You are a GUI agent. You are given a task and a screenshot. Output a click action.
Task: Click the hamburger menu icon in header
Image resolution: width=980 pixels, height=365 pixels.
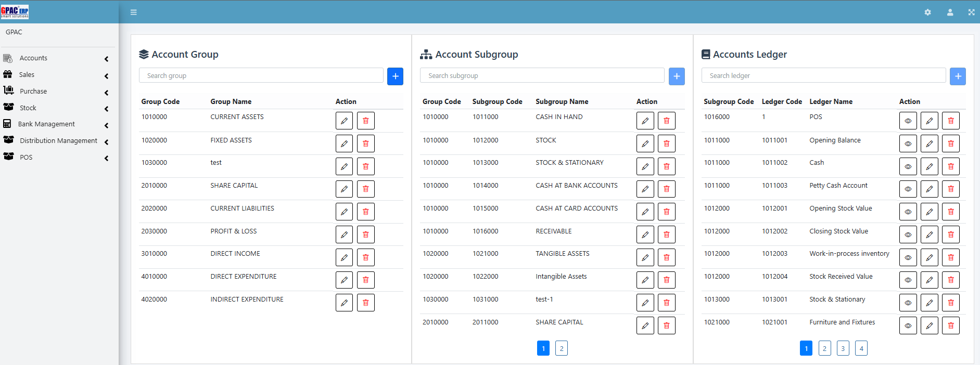(134, 12)
